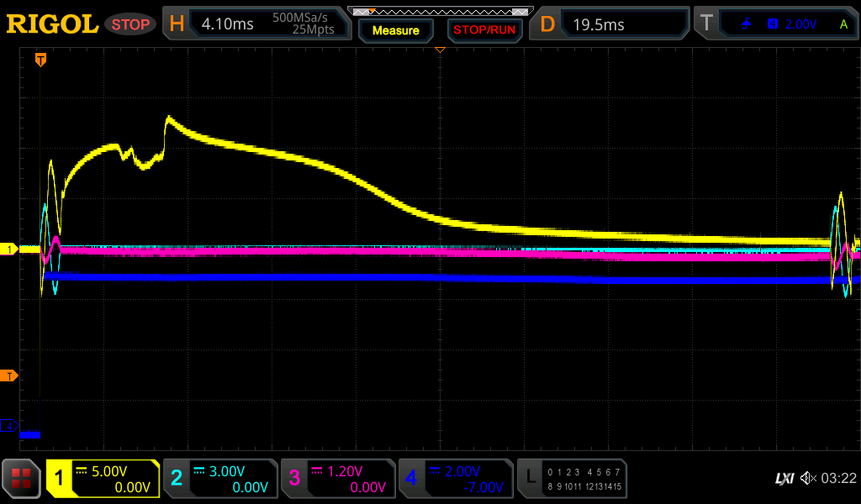Open the function navigation grid icon

[21, 479]
